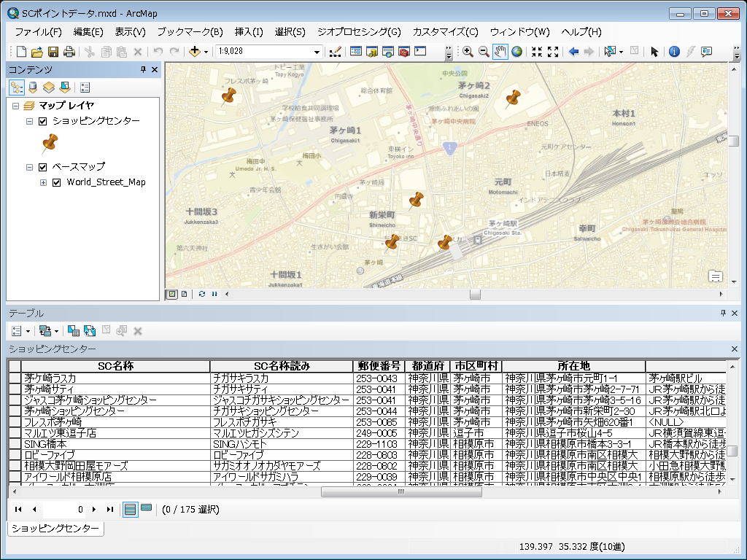Viewport: 747px width, 560px height.
Task: Click the current record number field
Action: click(64, 509)
